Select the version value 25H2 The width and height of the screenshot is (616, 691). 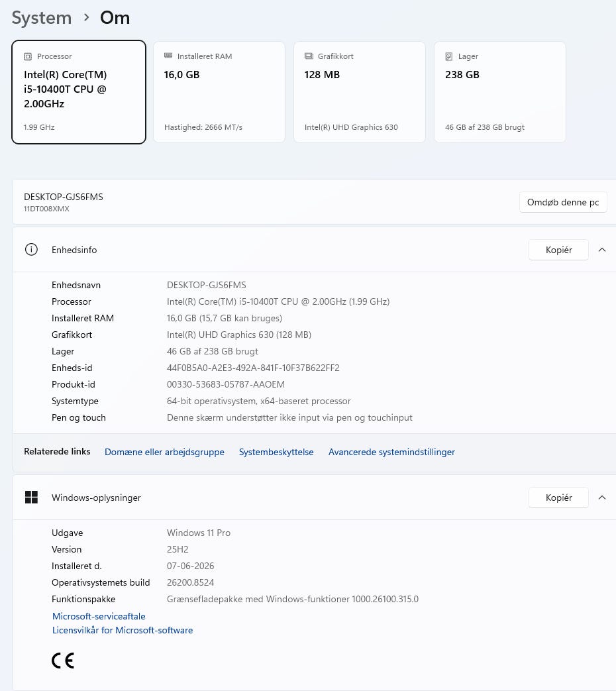click(177, 549)
